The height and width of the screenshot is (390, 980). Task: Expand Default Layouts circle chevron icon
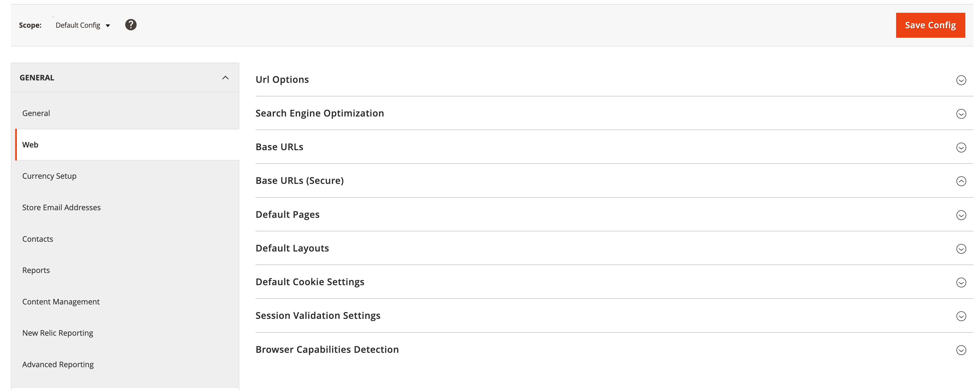pyautogui.click(x=961, y=249)
